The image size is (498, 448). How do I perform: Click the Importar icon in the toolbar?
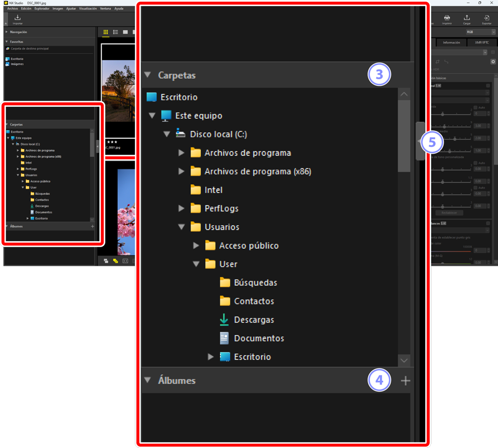coord(18,18)
